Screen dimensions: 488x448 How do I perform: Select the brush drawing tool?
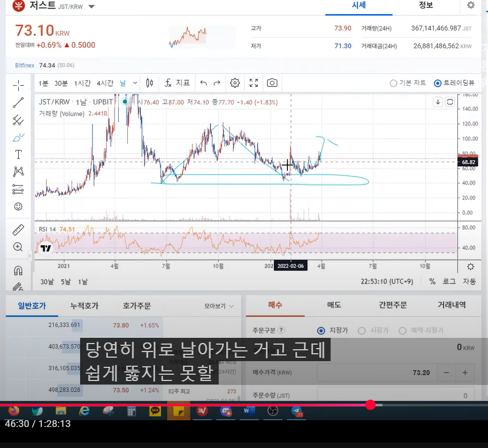(x=18, y=137)
